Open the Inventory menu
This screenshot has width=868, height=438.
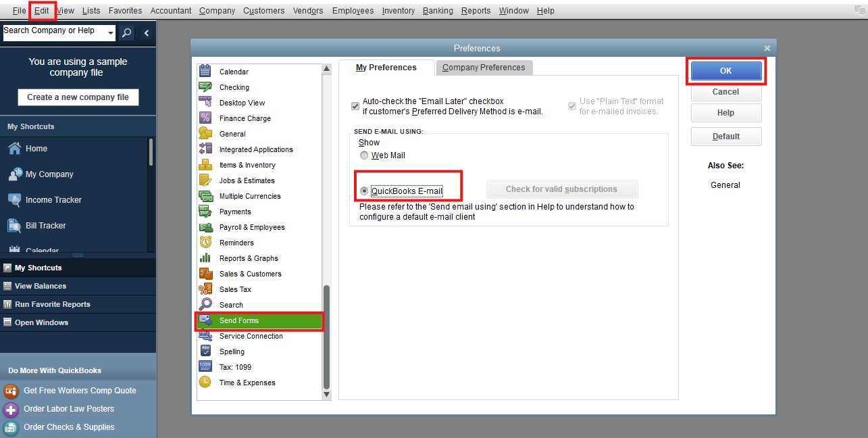click(399, 11)
